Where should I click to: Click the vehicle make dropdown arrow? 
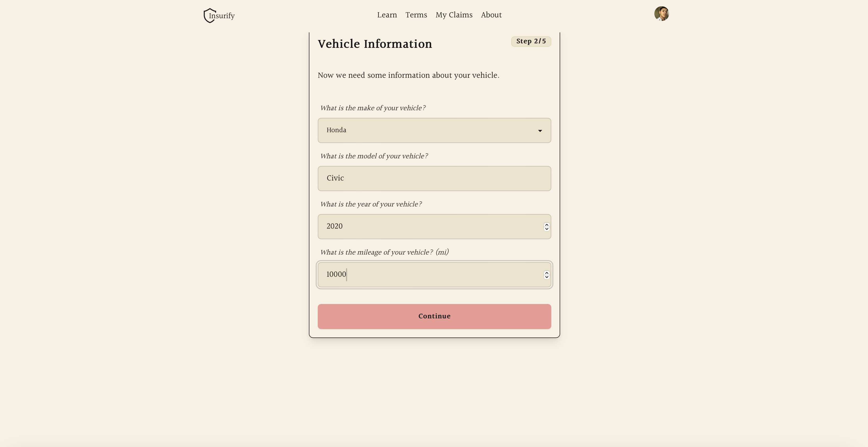(540, 131)
